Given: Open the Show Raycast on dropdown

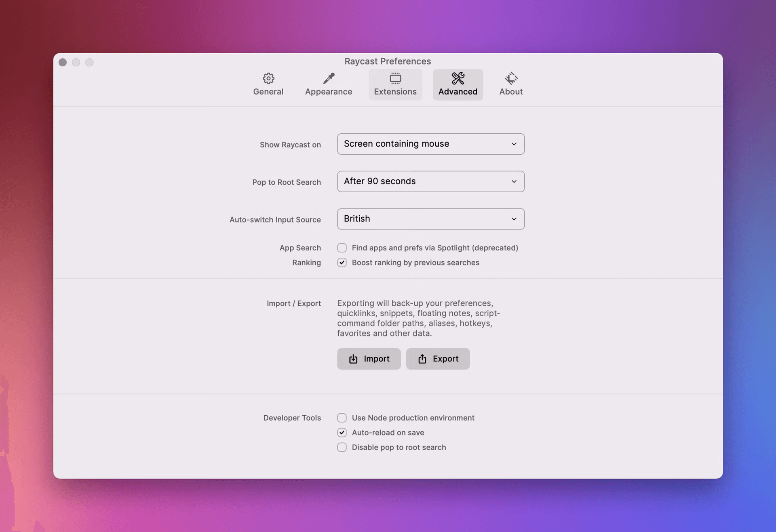Looking at the screenshot, I should pos(430,144).
